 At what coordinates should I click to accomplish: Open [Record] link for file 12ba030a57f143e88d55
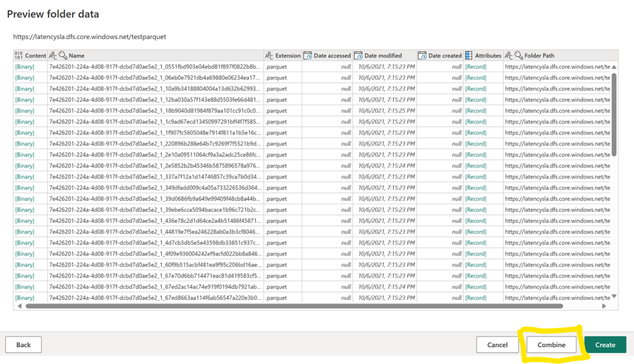coord(475,100)
